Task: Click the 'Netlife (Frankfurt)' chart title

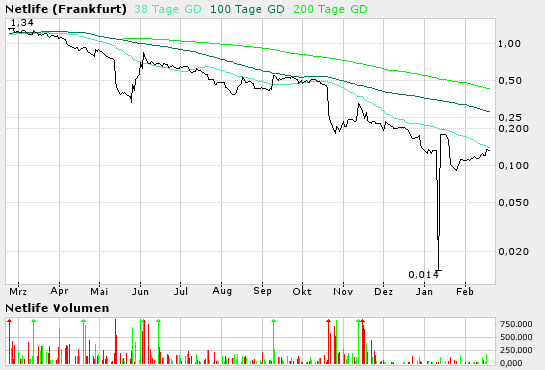Action: (x=66, y=9)
